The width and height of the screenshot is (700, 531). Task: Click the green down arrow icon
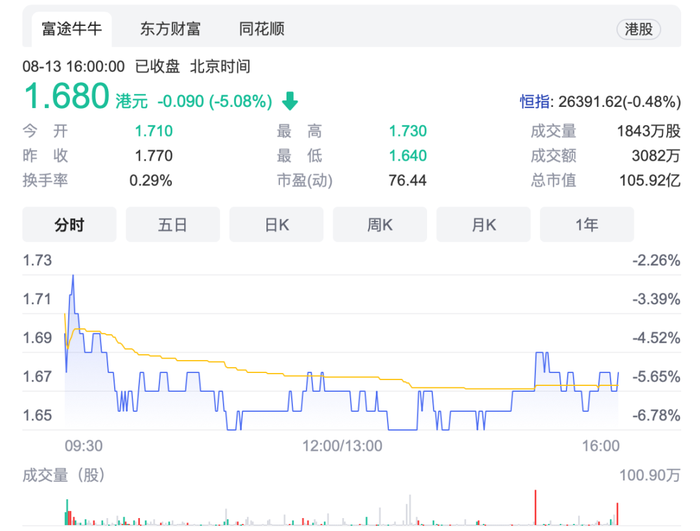point(290,101)
